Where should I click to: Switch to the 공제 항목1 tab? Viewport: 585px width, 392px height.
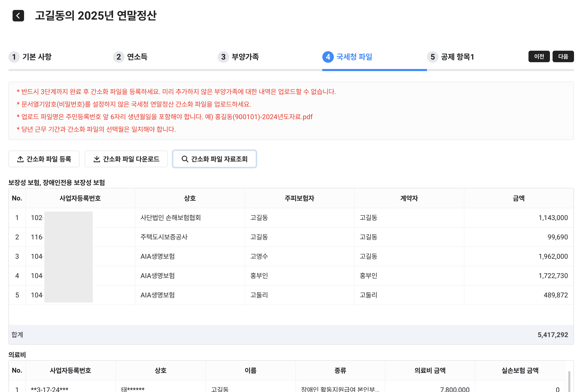[457, 57]
